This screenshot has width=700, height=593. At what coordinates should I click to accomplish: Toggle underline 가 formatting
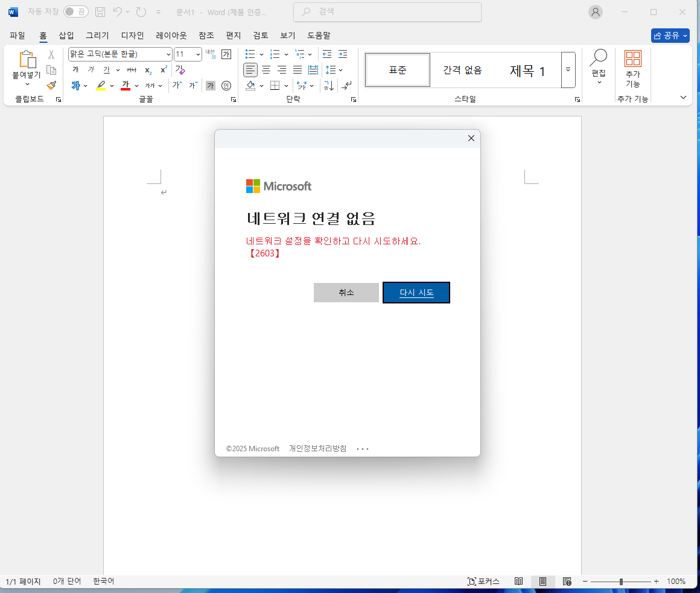pos(106,69)
